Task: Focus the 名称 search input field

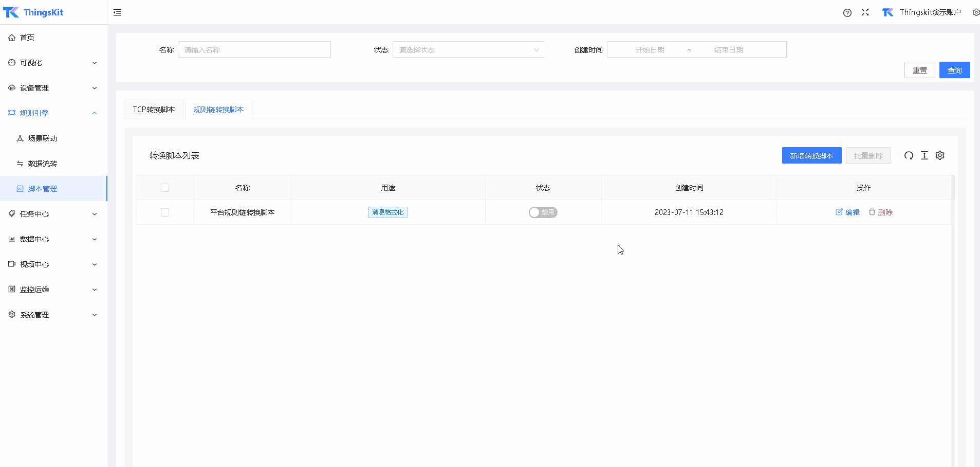Action: coord(254,50)
